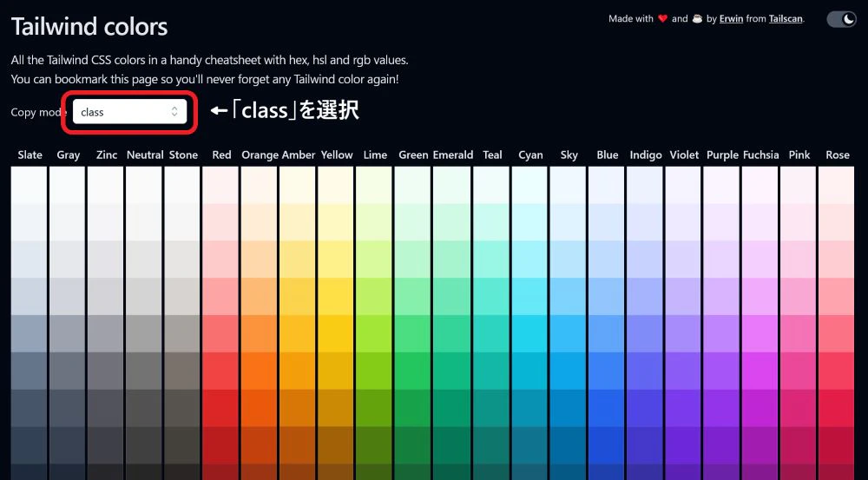Copy the Fuchsia 500 swatch
Image resolution: width=868 pixels, height=480 pixels.
tap(760, 371)
